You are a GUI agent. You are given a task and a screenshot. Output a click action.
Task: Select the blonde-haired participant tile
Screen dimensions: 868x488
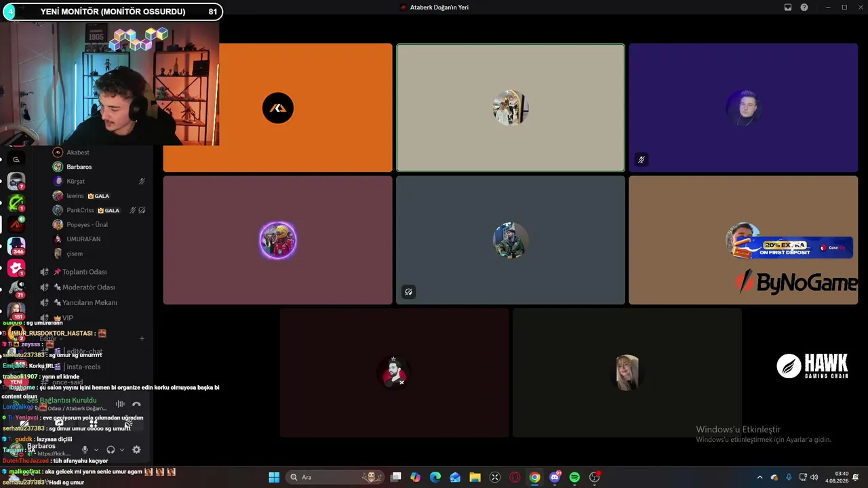click(x=627, y=373)
